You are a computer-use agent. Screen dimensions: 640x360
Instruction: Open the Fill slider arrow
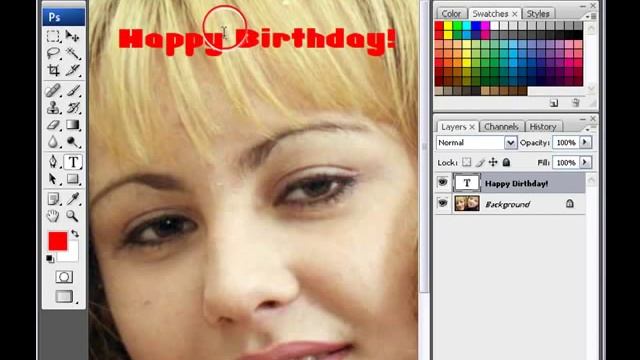(585, 162)
